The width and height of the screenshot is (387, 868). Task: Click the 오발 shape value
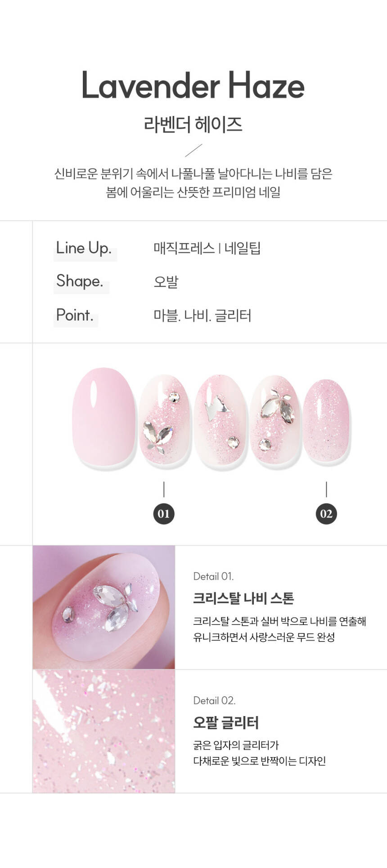tap(166, 282)
